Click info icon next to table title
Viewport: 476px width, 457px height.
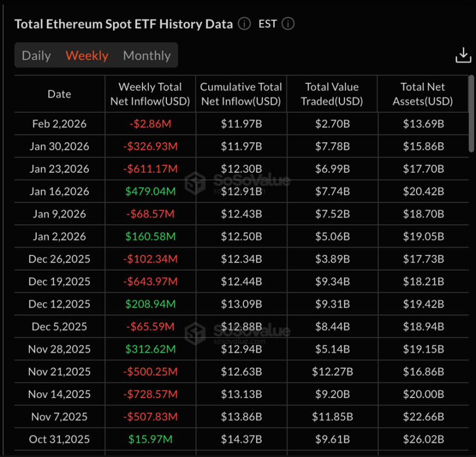[244, 24]
